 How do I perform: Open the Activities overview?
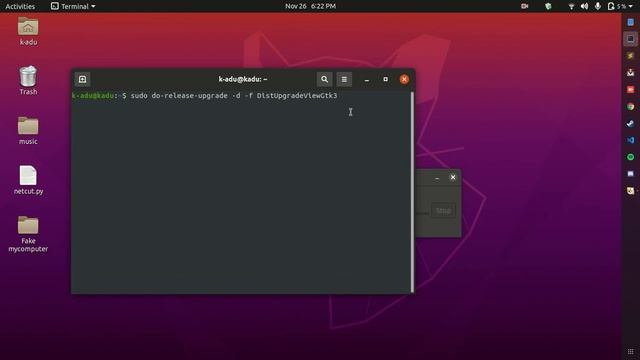click(x=20, y=6)
